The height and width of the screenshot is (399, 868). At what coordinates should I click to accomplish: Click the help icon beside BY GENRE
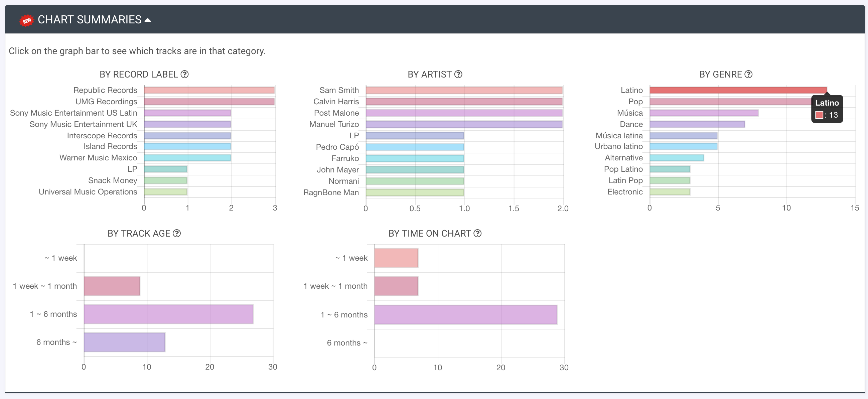[x=748, y=74]
